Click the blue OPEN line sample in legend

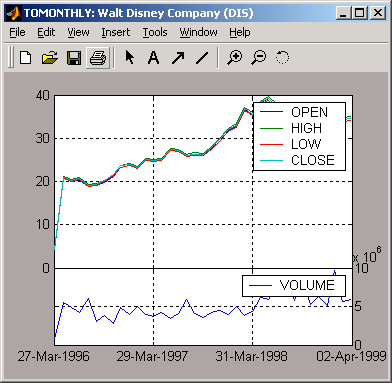271,112
